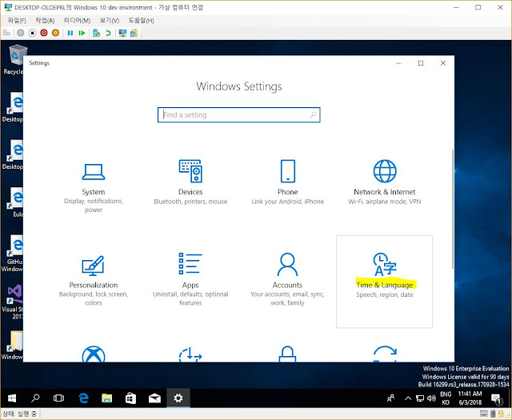Screen dimensions: 512x420
Task: Open the Action Center notification icon
Action: pos(497,398)
